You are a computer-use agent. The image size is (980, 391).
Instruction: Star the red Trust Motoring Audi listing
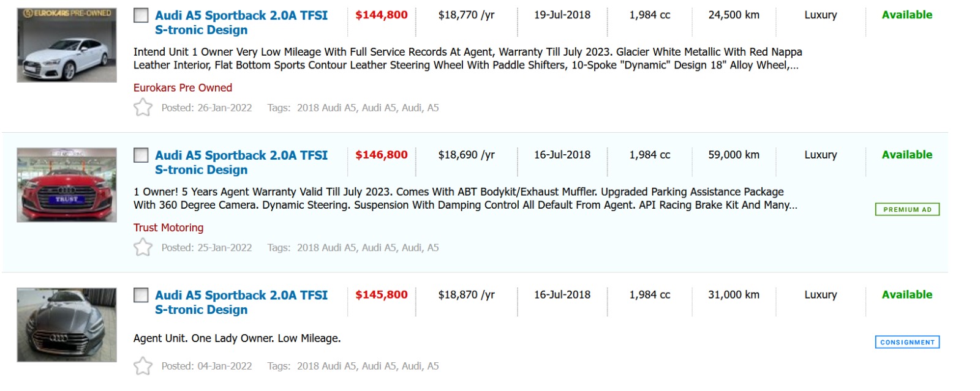click(x=143, y=247)
